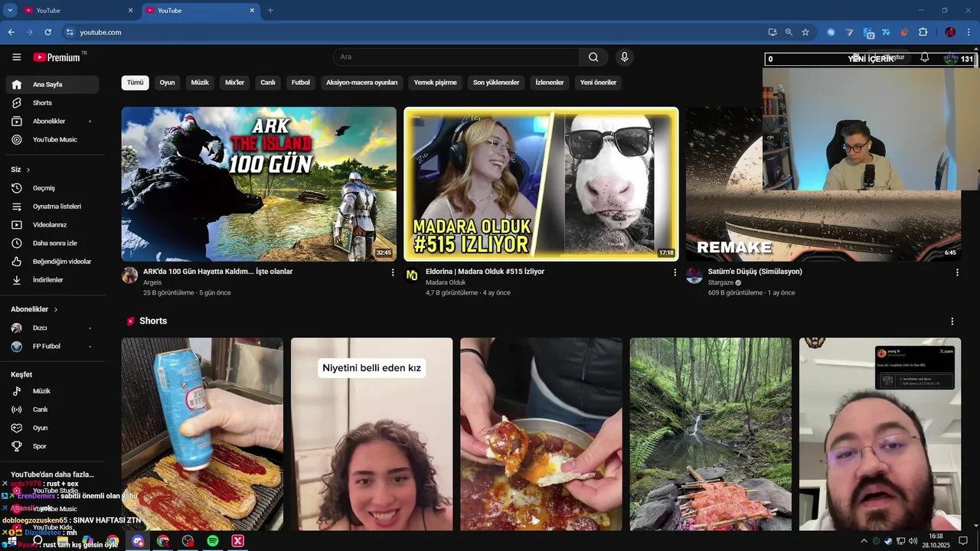Reload the page in Chrome

[x=47, y=32]
